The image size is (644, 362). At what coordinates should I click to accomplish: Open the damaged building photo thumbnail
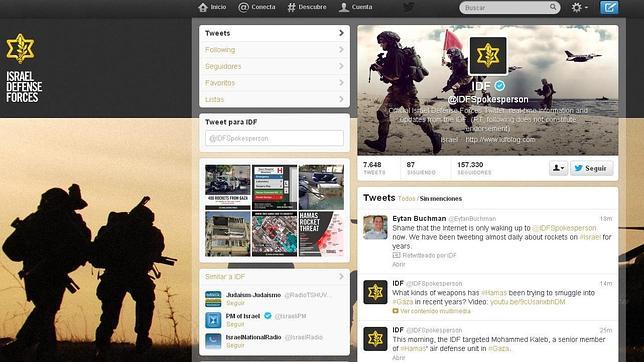[228, 234]
